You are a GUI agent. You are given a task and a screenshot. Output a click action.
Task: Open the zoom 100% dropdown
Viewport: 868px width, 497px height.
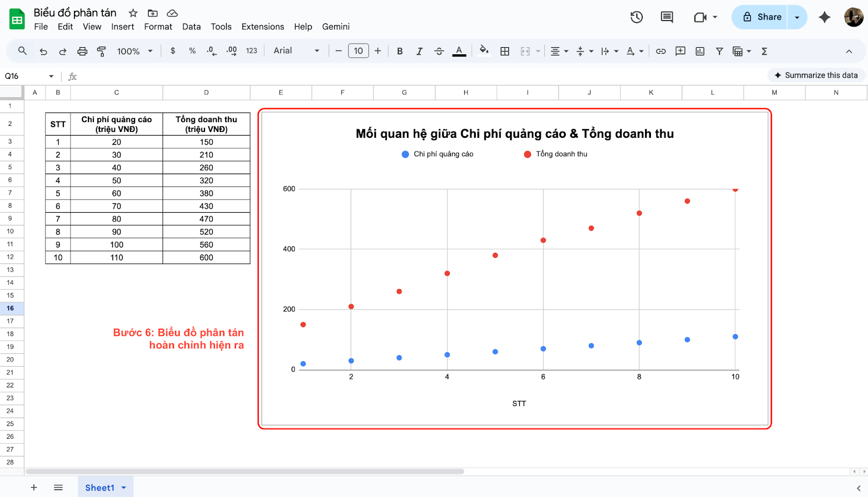135,51
